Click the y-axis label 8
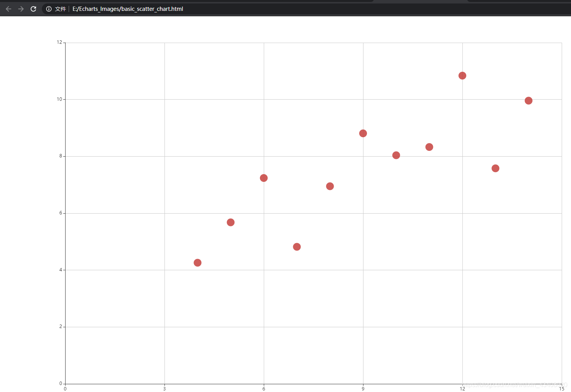 [61, 156]
